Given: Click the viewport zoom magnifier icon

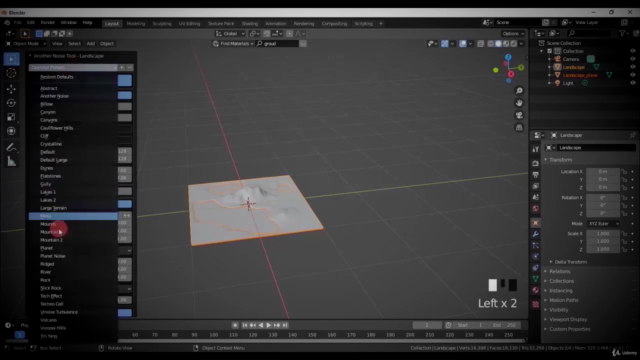Looking at the screenshot, I should (519, 91).
